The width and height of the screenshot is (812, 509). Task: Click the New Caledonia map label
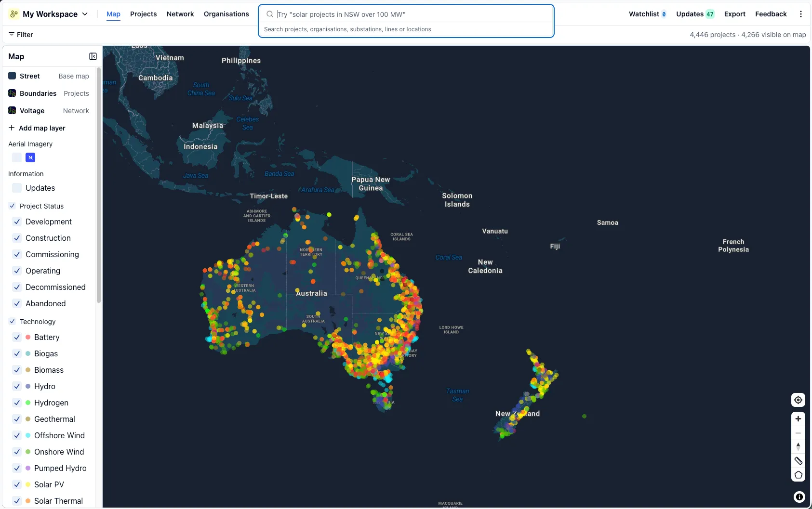485,266
